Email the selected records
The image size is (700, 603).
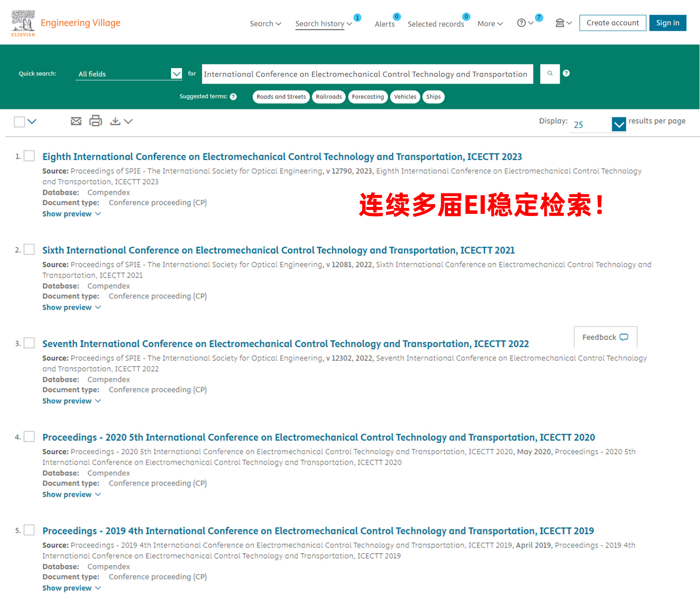[76, 121]
